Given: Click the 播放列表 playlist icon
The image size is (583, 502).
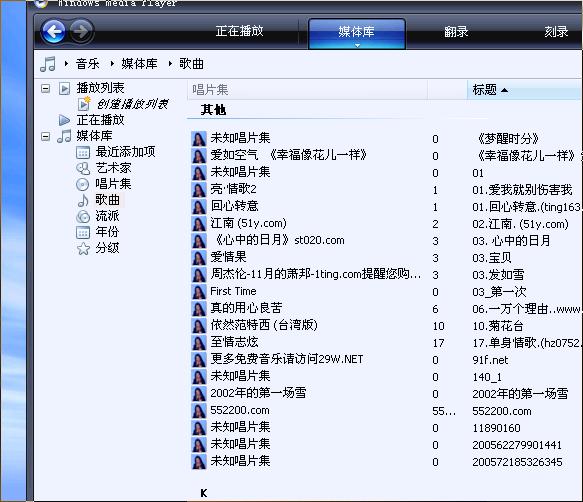Looking at the screenshot, I should click(64, 89).
